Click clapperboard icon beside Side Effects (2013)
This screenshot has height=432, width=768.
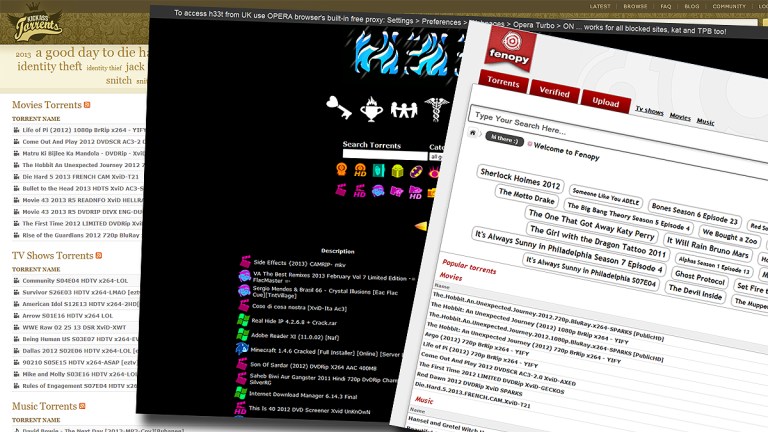coord(245,262)
